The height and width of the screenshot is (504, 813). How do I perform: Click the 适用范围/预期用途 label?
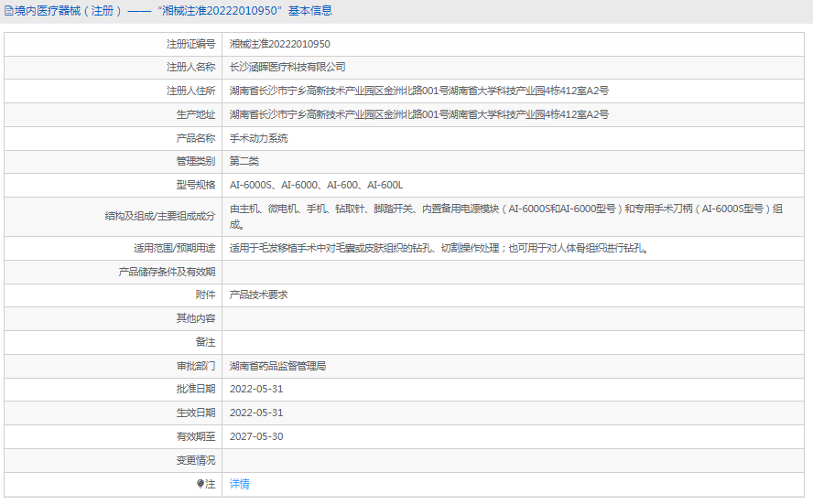click(174, 248)
